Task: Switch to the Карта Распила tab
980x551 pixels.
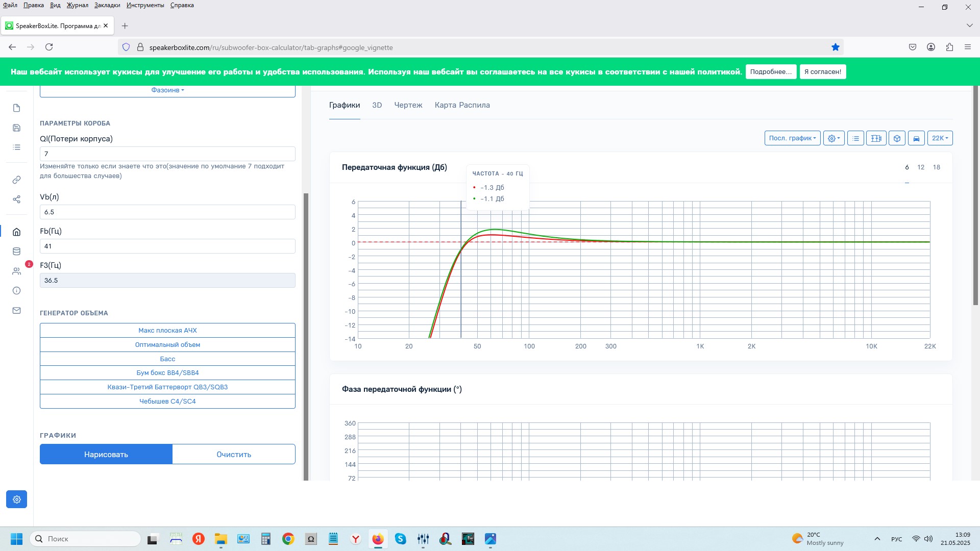Action: (x=462, y=105)
